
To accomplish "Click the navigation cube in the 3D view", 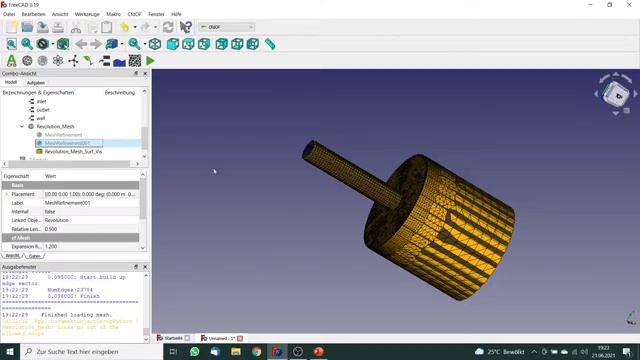I will [616, 94].
